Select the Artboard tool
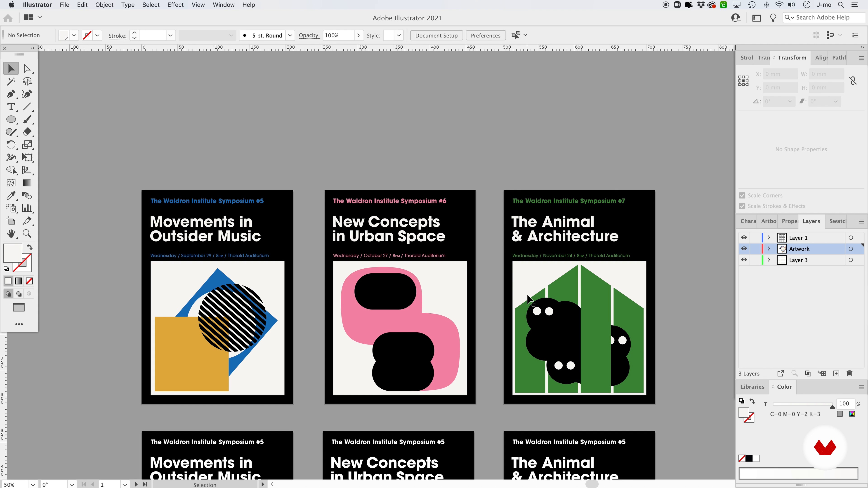 tap(11, 221)
